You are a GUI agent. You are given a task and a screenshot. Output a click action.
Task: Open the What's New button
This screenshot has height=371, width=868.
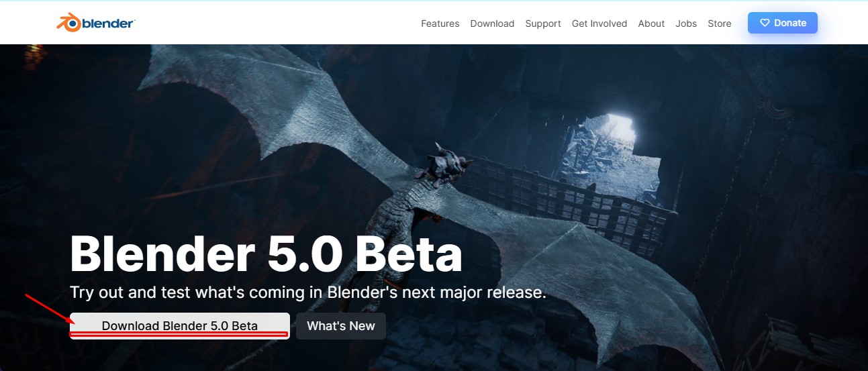pos(341,326)
